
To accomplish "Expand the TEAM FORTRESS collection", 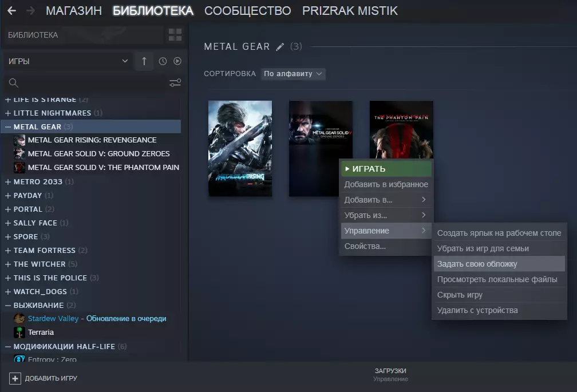I will (8, 251).
